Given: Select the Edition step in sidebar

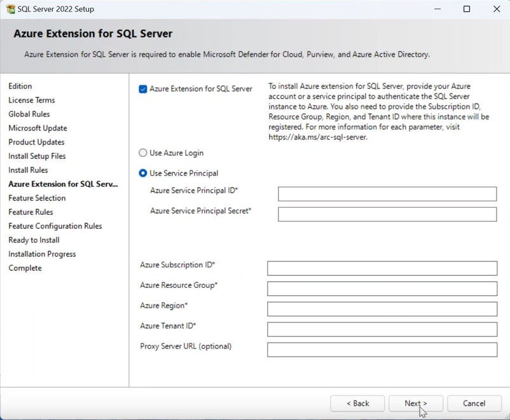Looking at the screenshot, I should (x=20, y=86).
